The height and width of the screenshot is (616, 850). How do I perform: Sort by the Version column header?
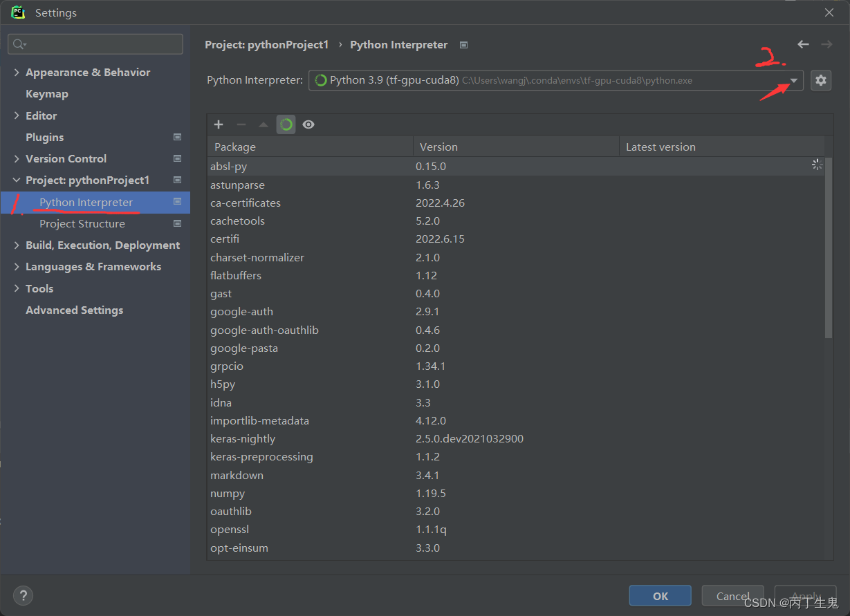coord(516,147)
